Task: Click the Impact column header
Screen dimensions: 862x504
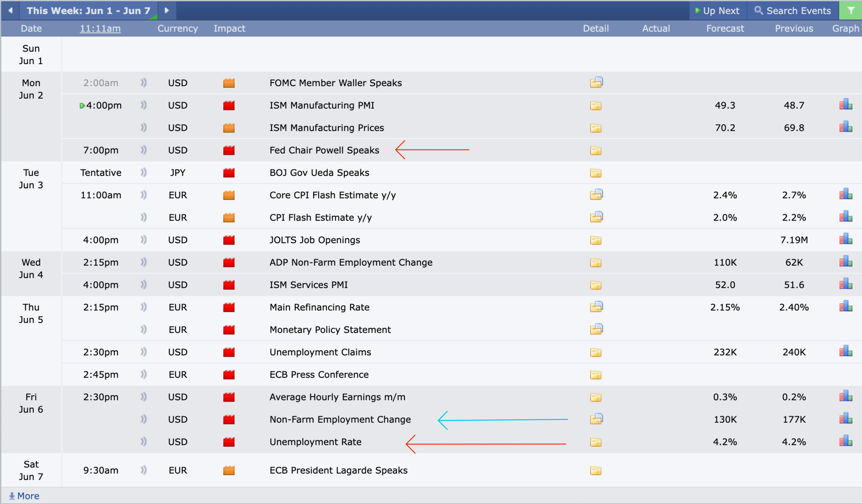Action: coord(229,28)
